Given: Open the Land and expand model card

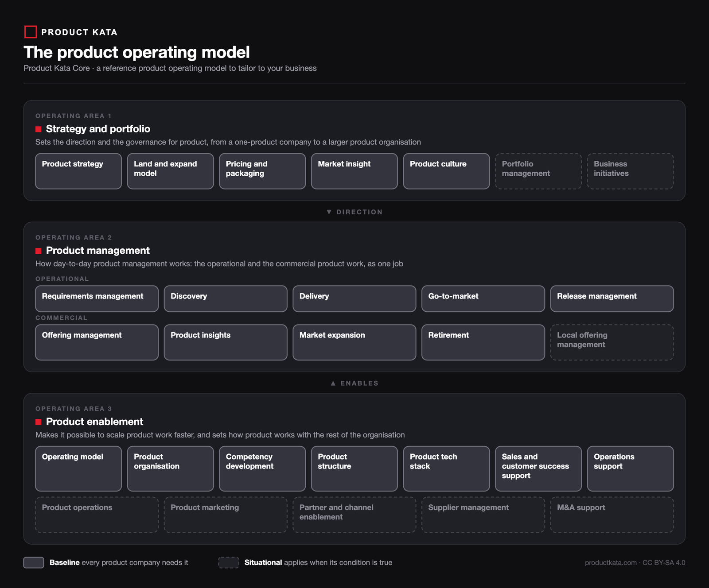Looking at the screenshot, I should tap(171, 171).
